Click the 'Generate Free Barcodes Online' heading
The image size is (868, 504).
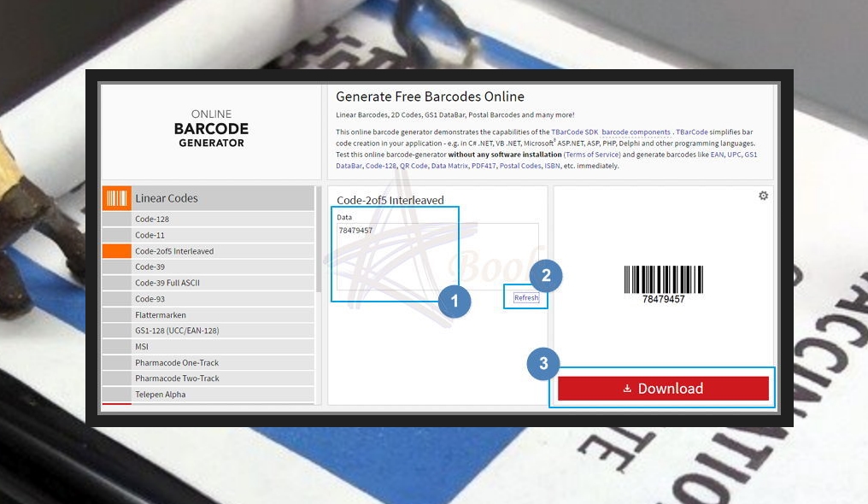coord(430,97)
